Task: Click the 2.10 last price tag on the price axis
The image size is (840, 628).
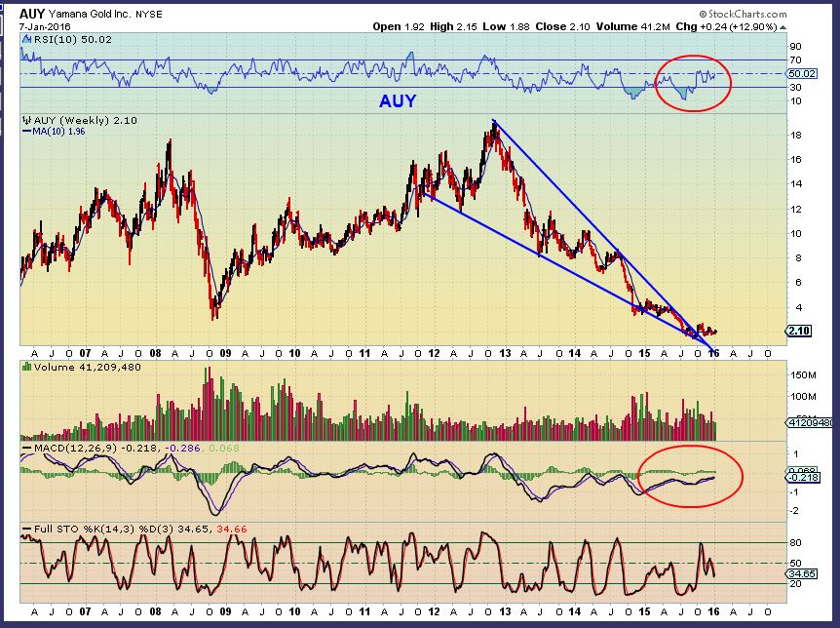Action: point(799,331)
